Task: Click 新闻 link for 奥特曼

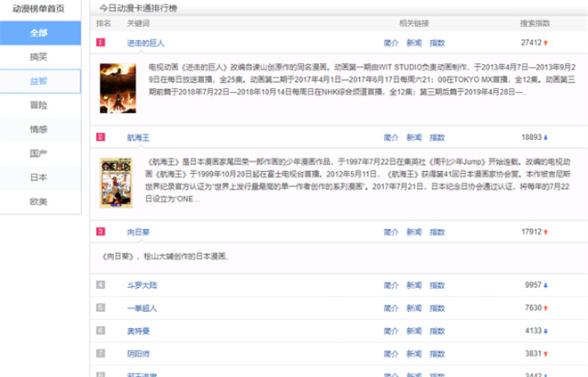Action: 414,332
